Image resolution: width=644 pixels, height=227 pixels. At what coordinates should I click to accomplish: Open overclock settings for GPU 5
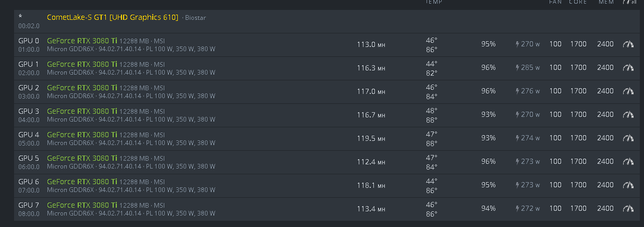coord(628,162)
